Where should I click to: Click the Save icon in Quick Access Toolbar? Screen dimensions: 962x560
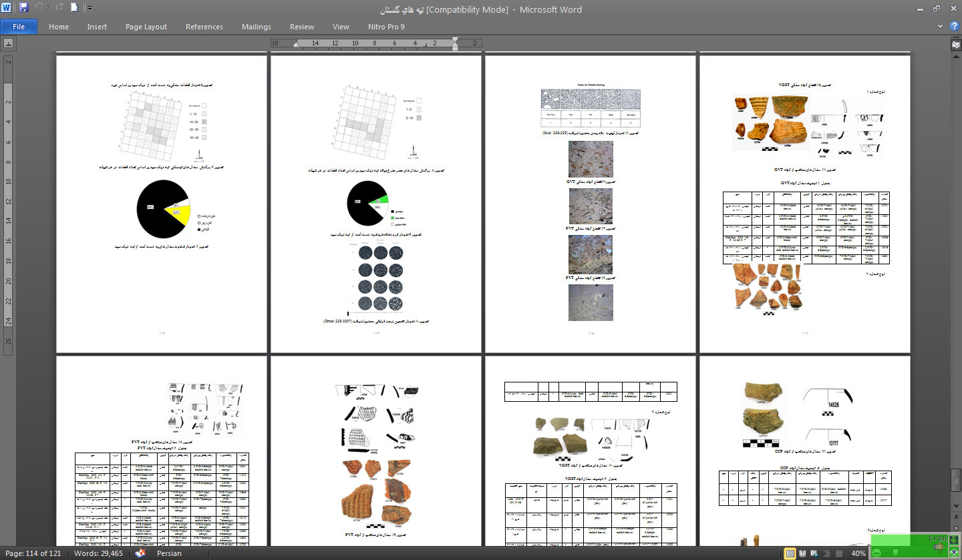tap(24, 9)
